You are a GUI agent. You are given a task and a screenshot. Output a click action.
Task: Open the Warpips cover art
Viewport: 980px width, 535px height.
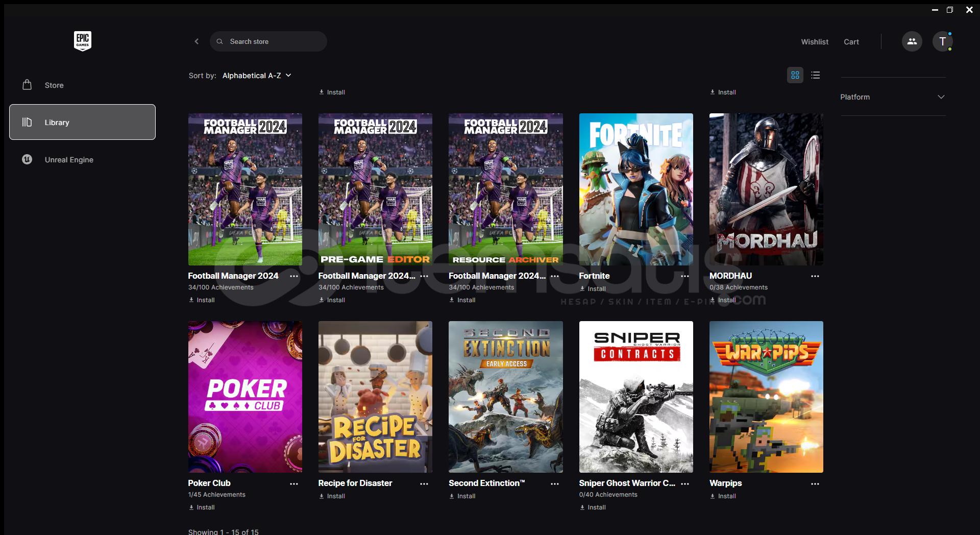click(766, 397)
